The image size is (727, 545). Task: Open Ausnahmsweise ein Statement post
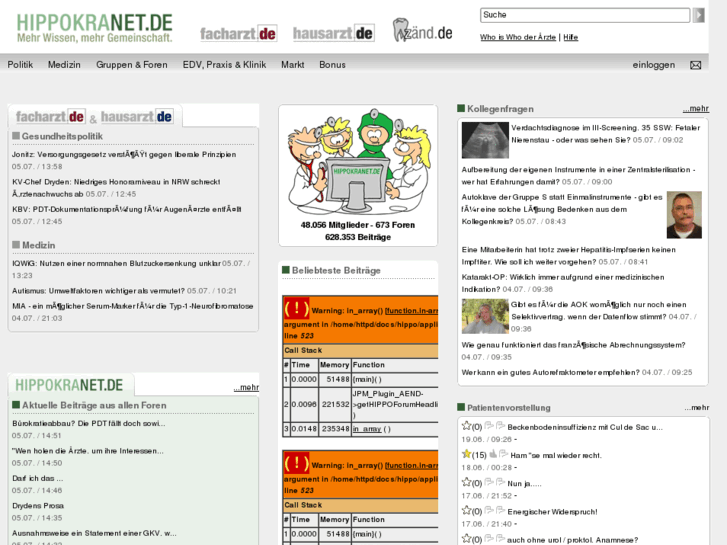94,533
